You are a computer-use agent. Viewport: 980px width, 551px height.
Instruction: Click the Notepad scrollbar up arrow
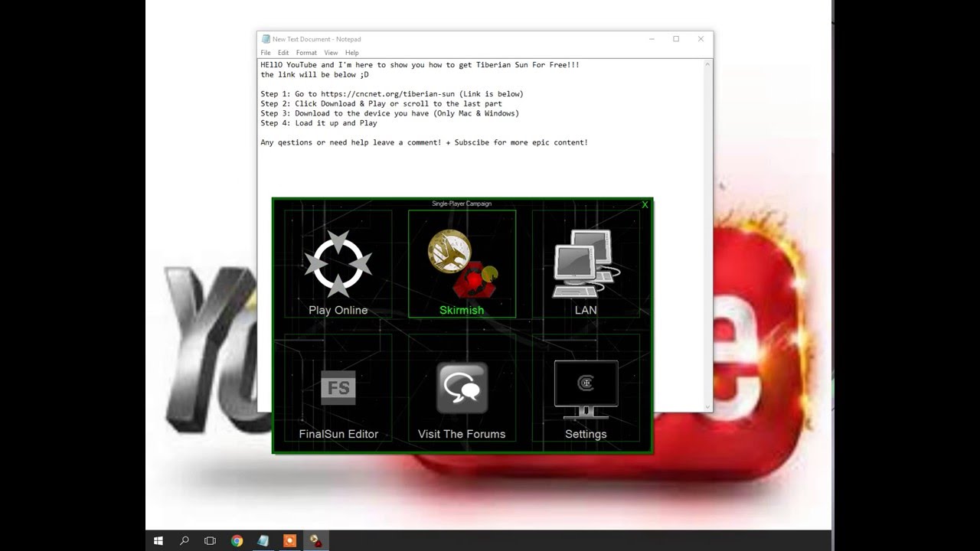[x=707, y=66]
